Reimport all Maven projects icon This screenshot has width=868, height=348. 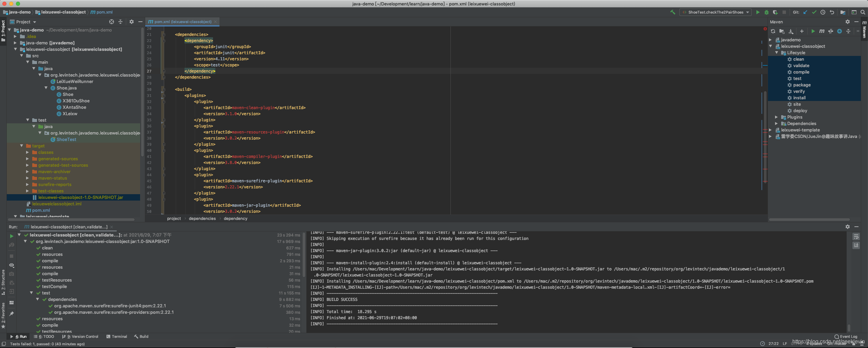[773, 31]
